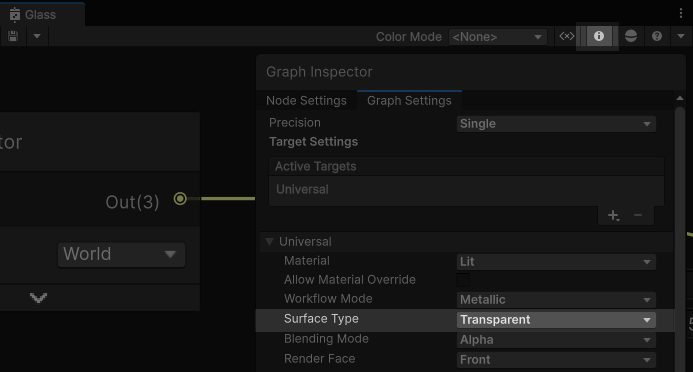The height and width of the screenshot is (372, 693).
Task: Collapse the Universal settings foldout
Action: [269, 242]
